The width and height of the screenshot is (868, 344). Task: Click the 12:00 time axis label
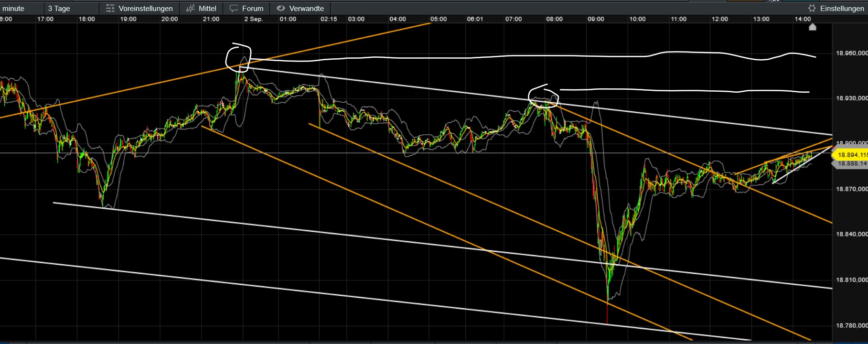(x=720, y=19)
